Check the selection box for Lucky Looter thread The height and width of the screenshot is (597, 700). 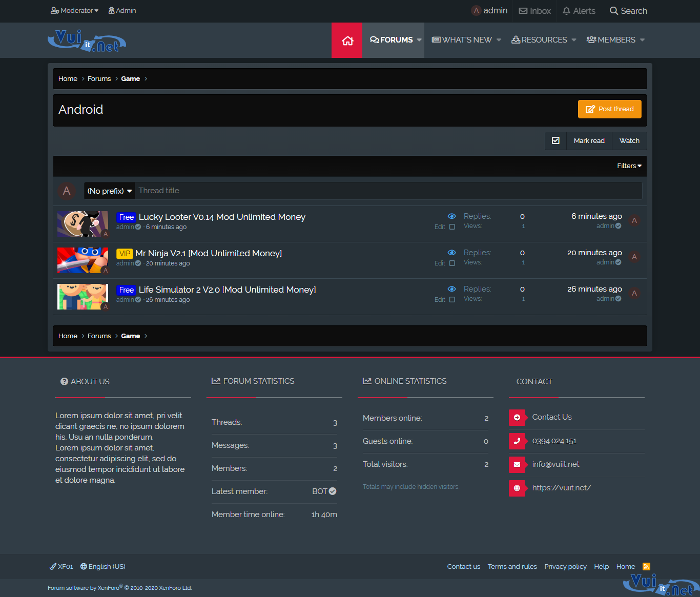[x=452, y=227]
